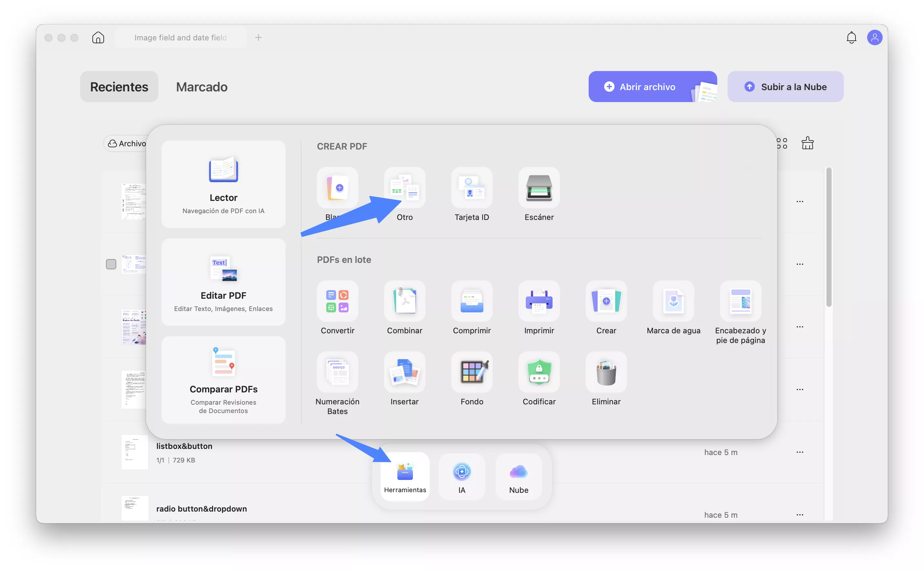924x571 pixels.
Task: Click the Eliminar trash icon
Action: pyautogui.click(x=606, y=372)
